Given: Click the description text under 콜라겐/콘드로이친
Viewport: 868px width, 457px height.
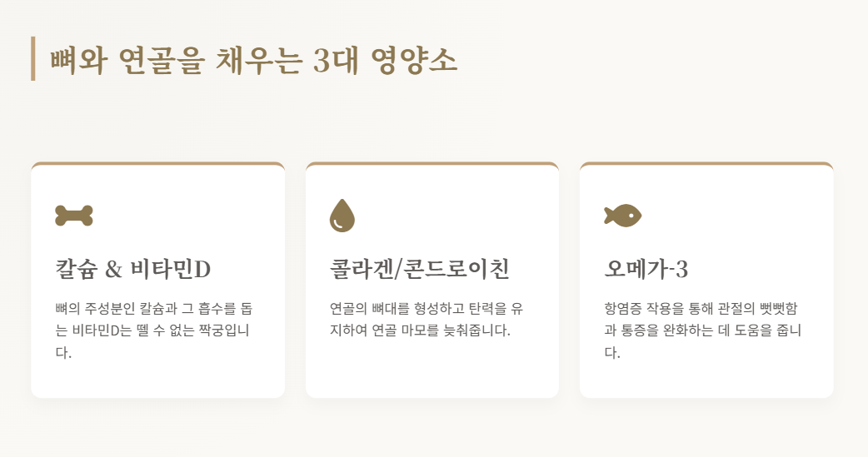Looking at the screenshot, I should coord(427,320).
